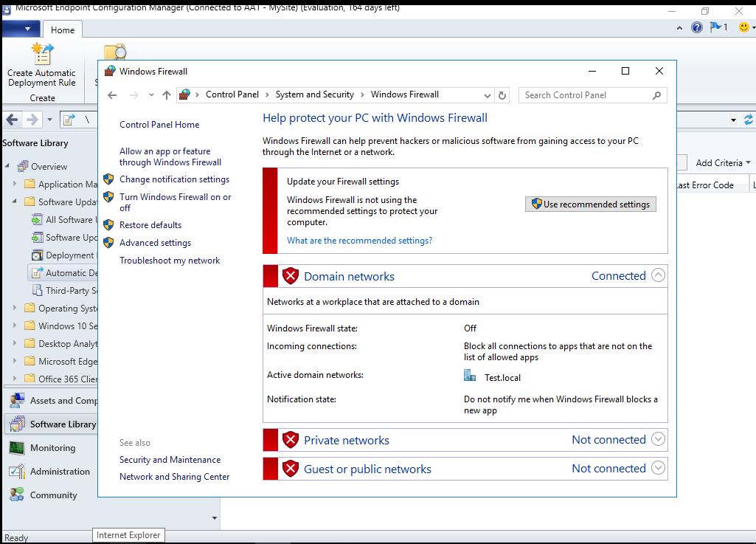Image resolution: width=756 pixels, height=544 pixels.
Task: Open Troubleshoot my network link
Action: 170,261
